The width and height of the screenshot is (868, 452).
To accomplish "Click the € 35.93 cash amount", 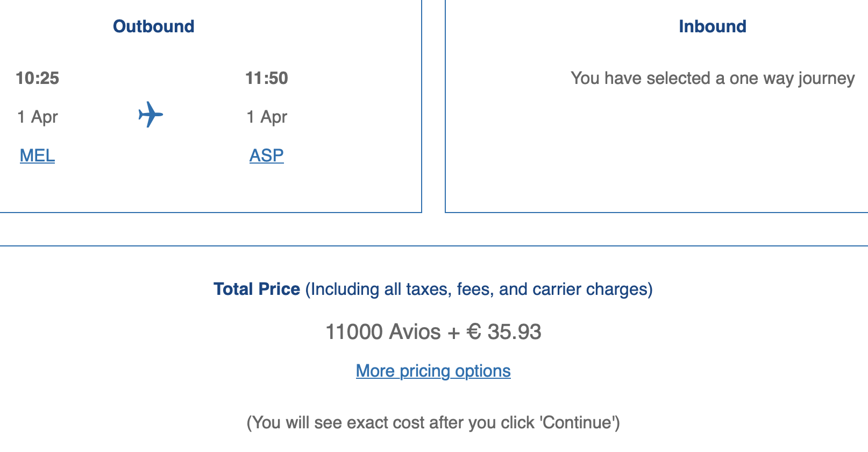I will (x=504, y=331).
